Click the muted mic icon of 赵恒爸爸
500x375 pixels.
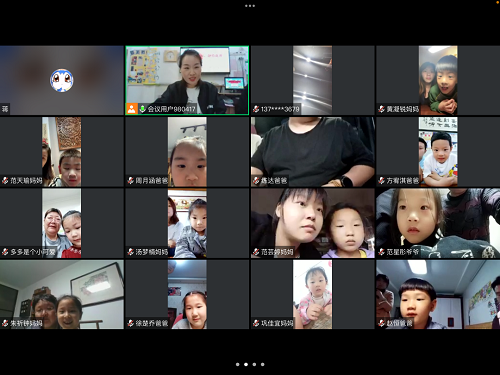pos(382,323)
